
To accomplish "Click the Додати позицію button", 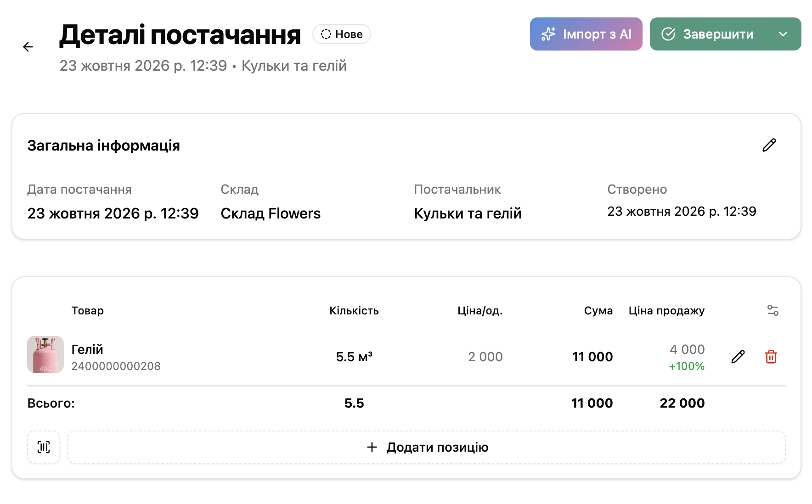I will click(x=427, y=447).
